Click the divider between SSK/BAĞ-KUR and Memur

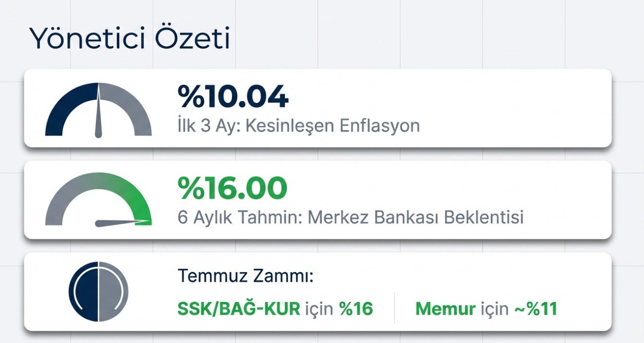click(394, 308)
